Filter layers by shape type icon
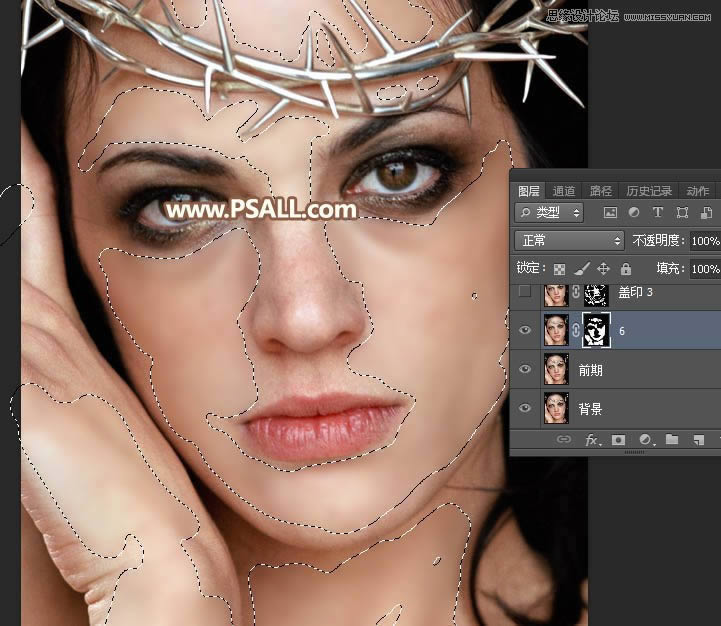 (682, 213)
